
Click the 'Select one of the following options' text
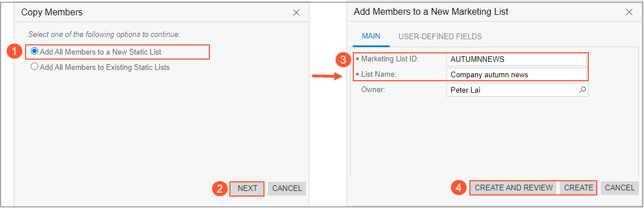104,35
